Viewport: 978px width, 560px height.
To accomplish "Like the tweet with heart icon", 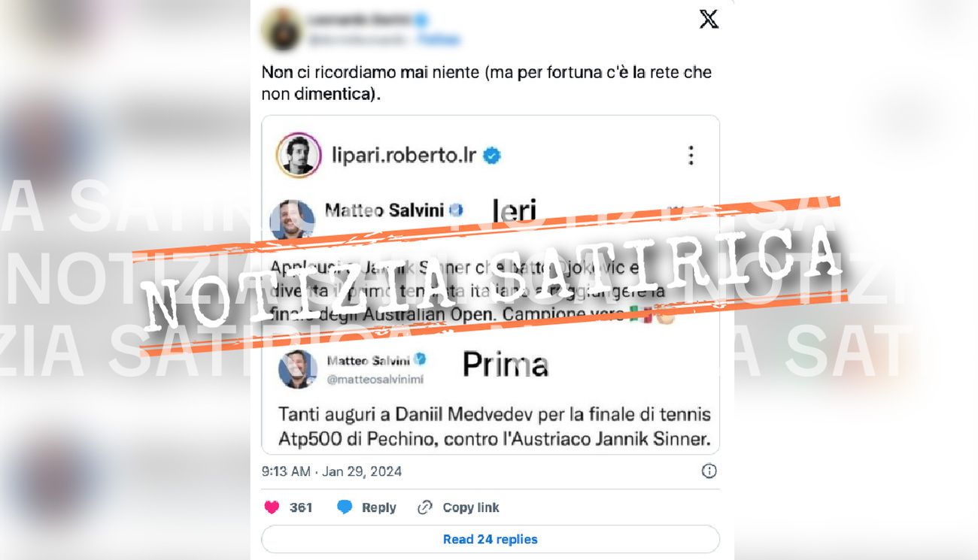I will coord(272,507).
